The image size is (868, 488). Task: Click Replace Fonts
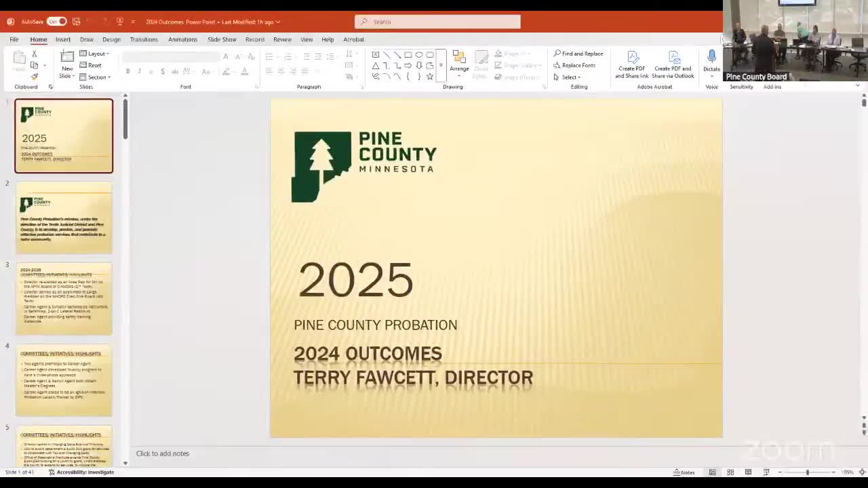pyautogui.click(x=574, y=65)
